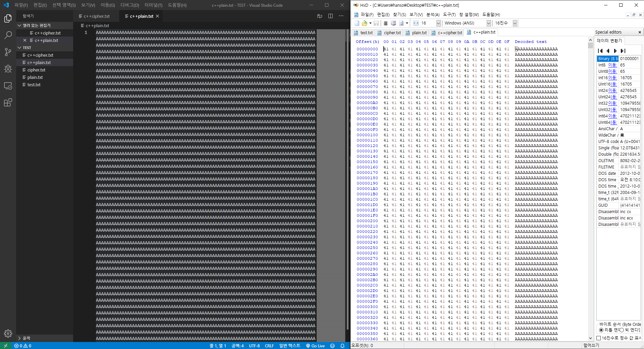644x349 pixels.
Task: Collapse the TEST folder section
Action: [45, 48]
